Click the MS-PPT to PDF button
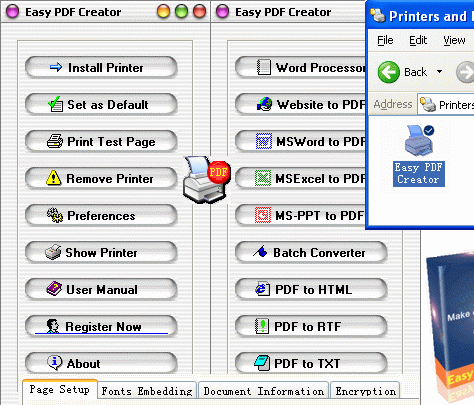The image size is (474, 405). coord(300,216)
